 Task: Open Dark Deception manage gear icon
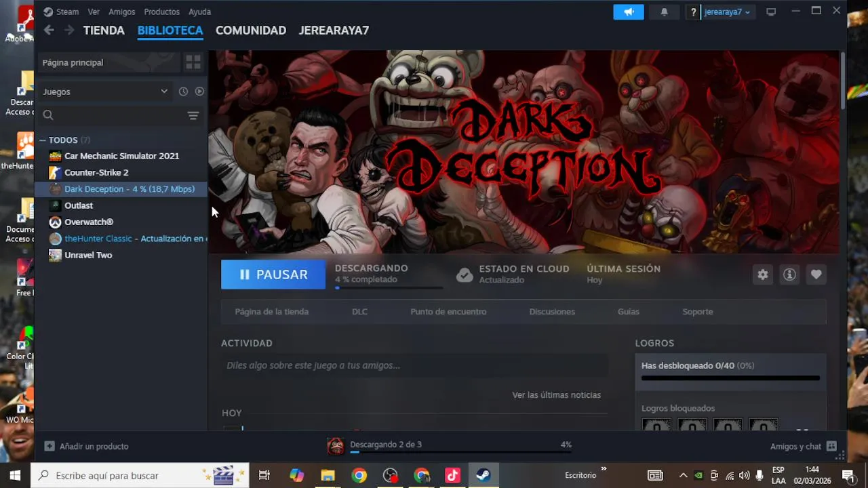(763, 274)
